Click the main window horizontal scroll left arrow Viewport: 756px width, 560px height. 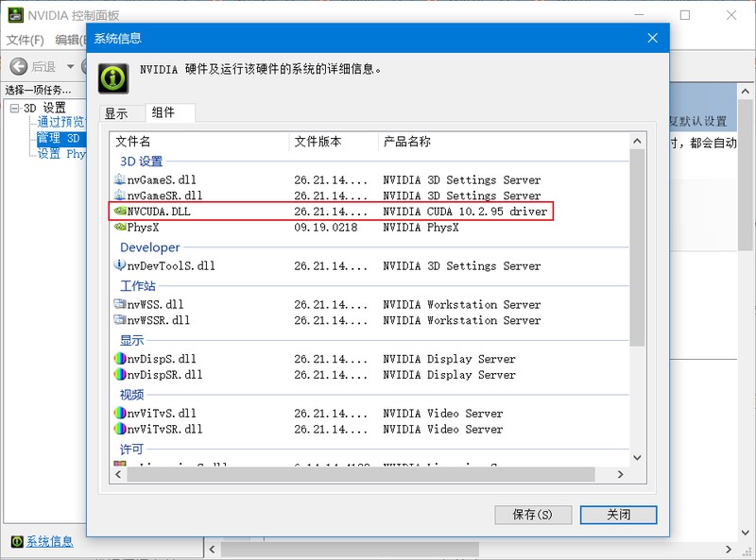coord(212,549)
